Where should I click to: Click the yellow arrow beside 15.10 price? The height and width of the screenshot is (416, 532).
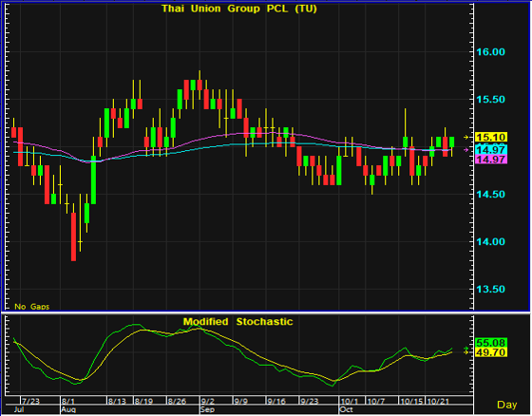pos(466,137)
